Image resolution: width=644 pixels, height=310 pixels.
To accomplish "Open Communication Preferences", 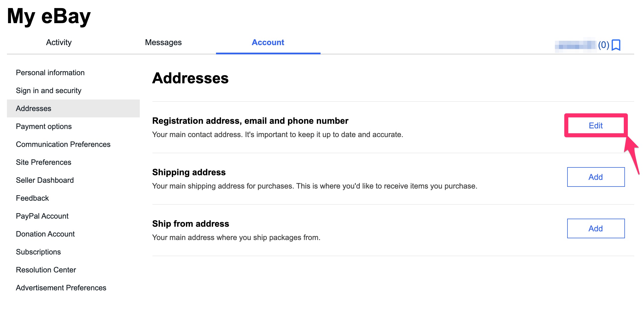I will [63, 144].
